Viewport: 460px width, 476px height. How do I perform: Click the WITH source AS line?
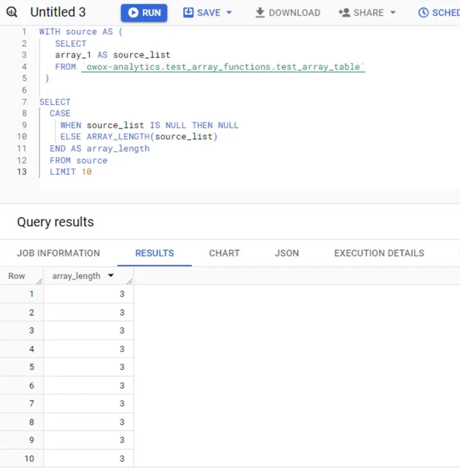coord(81,32)
